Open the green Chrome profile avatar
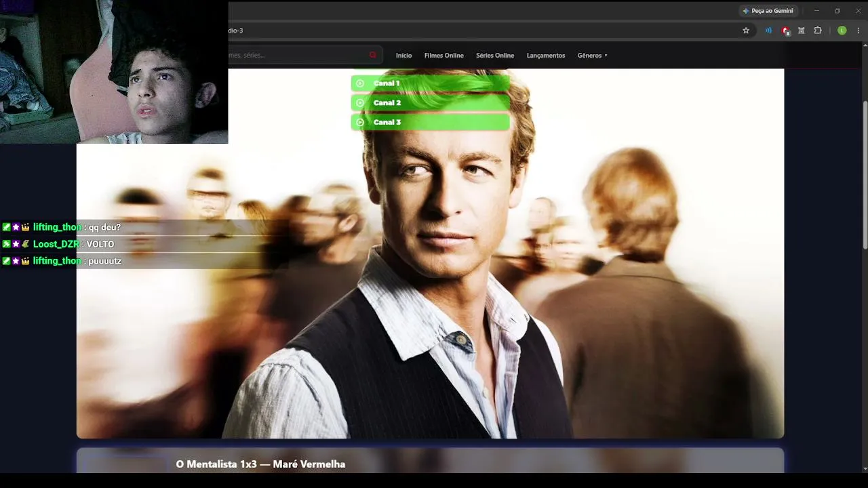The height and width of the screenshot is (488, 868). point(842,30)
